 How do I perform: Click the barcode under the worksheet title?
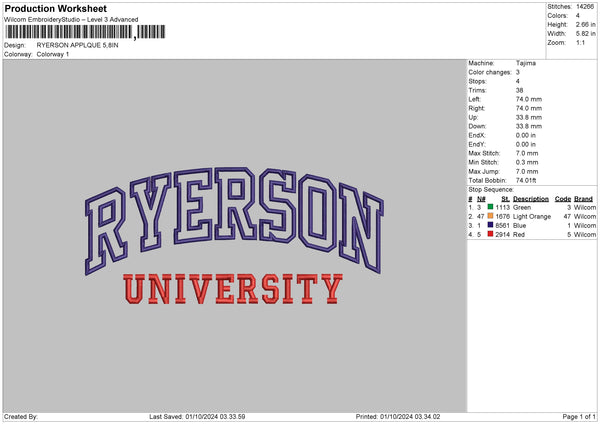click(x=86, y=32)
